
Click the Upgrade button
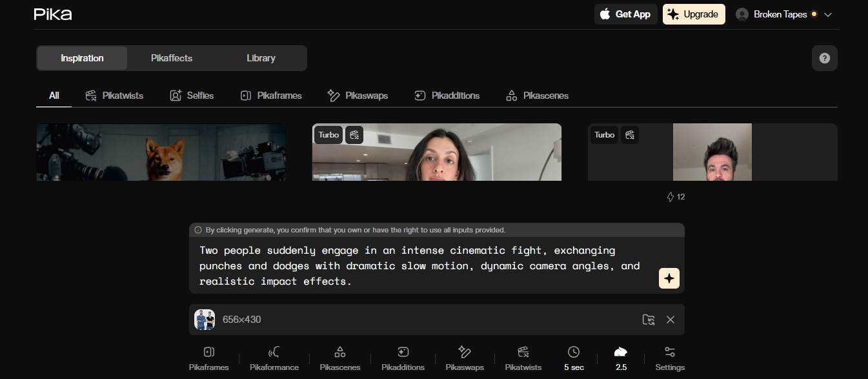tap(694, 14)
